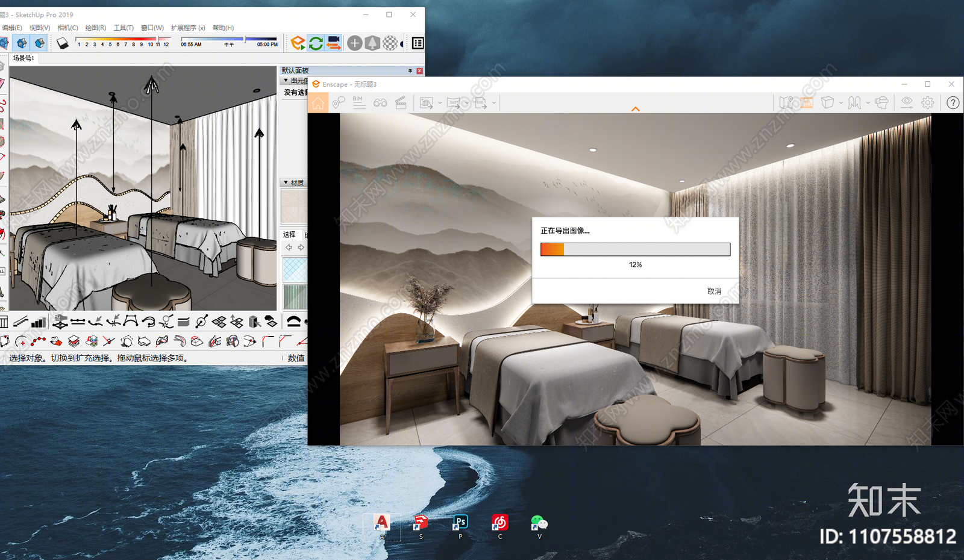Open the Enscape asset library tree icon
Screen dimensions: 964x560
click(372, 43)
